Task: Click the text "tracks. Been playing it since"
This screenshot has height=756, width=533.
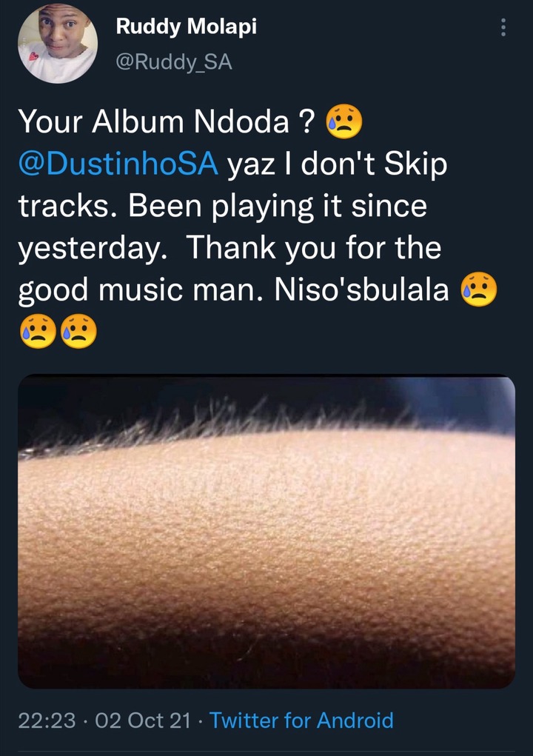Action: tap(223, 207)
